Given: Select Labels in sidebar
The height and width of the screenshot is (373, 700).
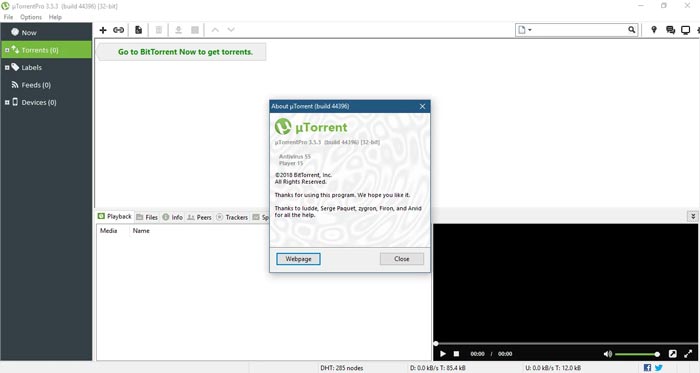Looking at the screenshot, I should [x=46, y=67].
